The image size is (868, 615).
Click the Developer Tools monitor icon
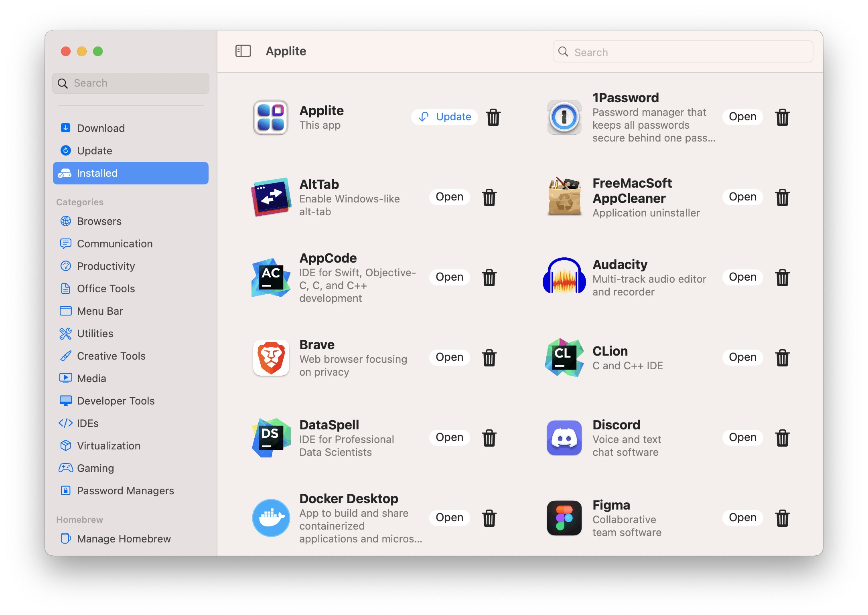tap(66, 401)
